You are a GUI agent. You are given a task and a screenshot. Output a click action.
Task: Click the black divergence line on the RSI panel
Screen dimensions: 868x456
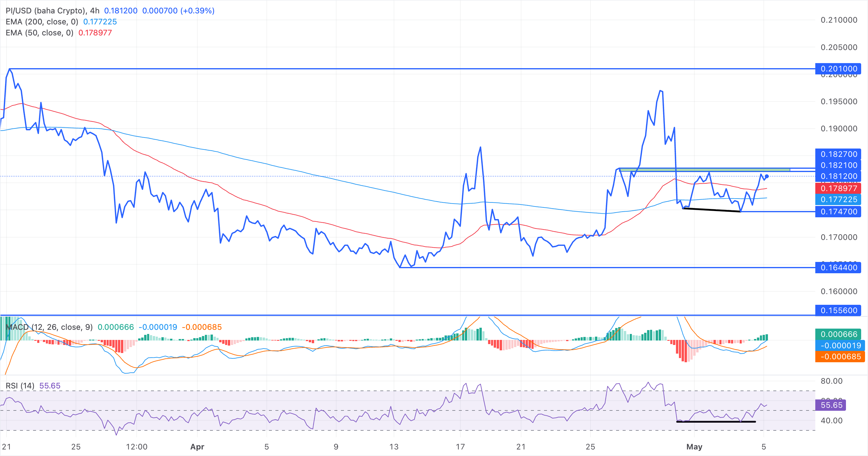click(x=716, y=422)
